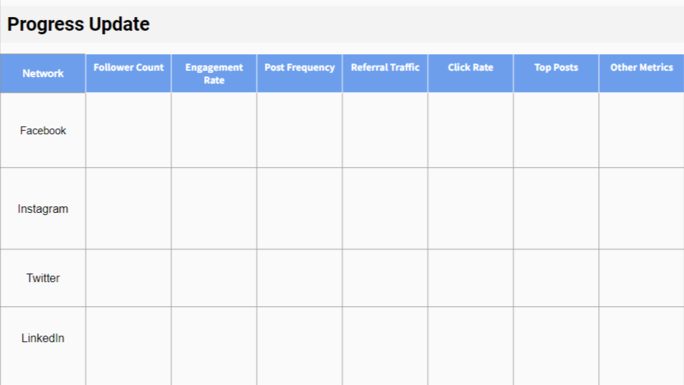Click LinkedIn's Referral Traffic cell
Image resolution: width=684 pixels, height=385 pixels.
(385, 346)
